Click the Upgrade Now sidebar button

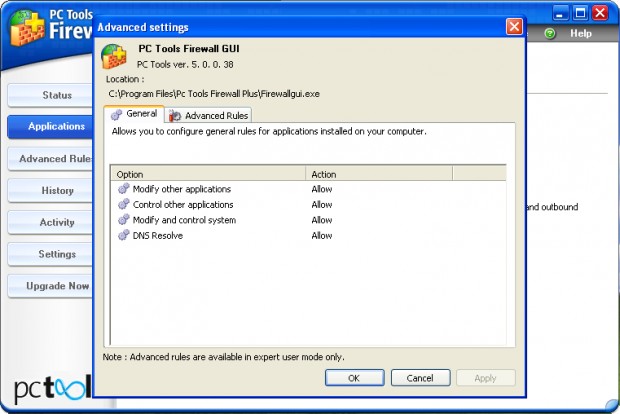tap(50, 286)
